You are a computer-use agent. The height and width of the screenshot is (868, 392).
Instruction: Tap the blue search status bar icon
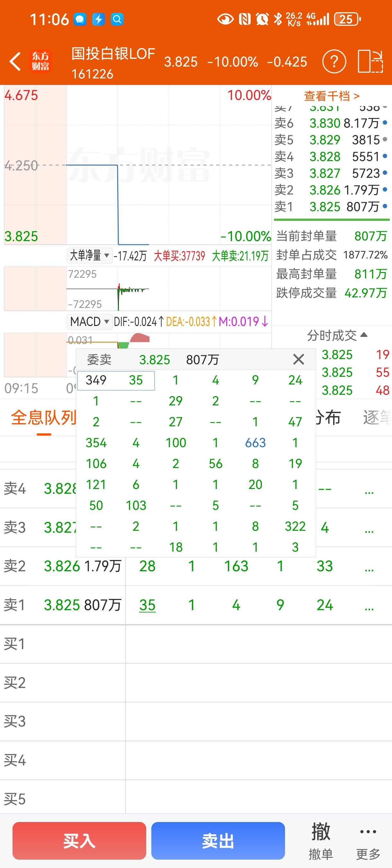(x=117, y=19)
